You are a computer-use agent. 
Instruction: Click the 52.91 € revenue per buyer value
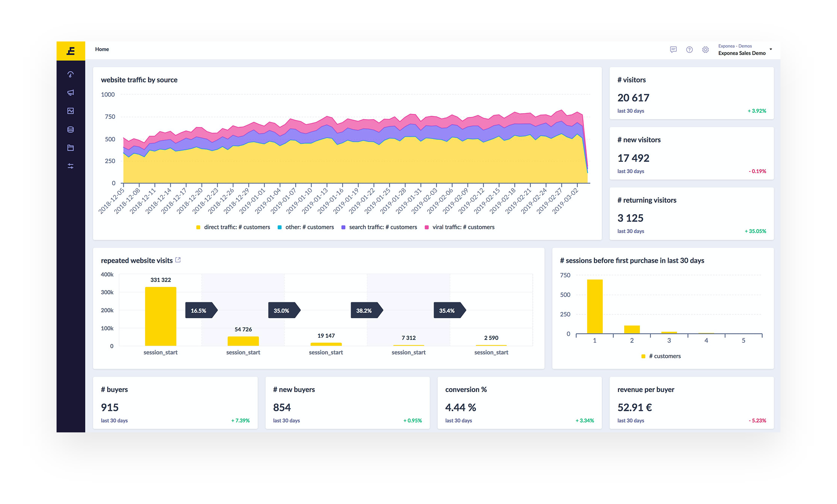click(635, 407)
